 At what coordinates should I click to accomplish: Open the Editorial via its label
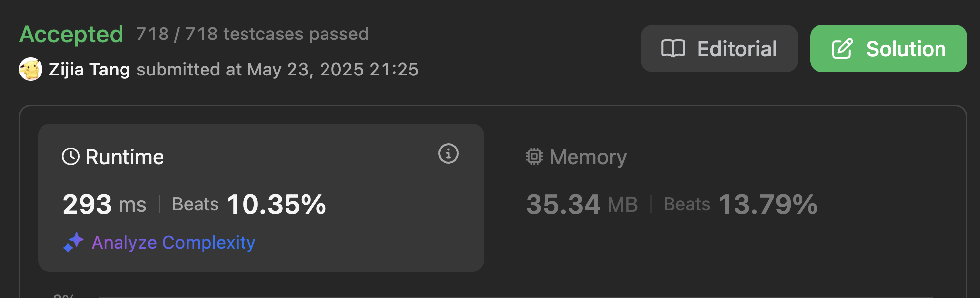point(736,49)
